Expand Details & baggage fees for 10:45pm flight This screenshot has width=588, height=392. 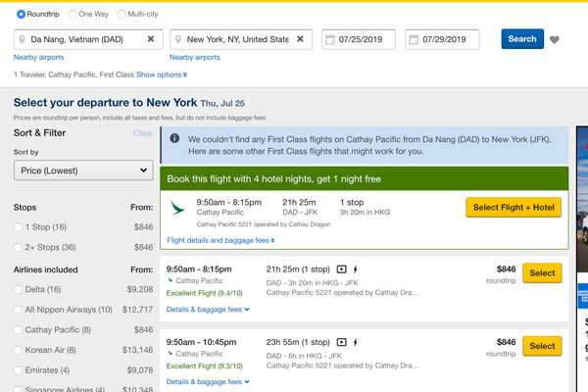point(208,382)
